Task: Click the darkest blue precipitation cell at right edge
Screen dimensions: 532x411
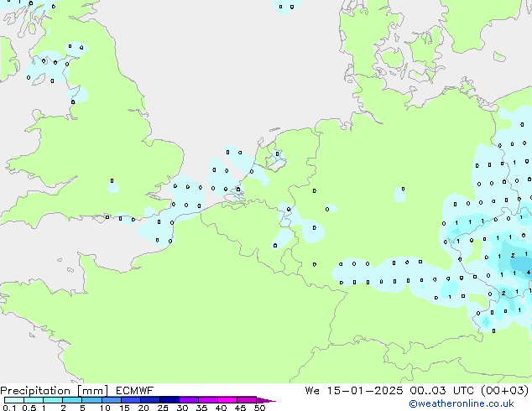Action: pos(526,272)
